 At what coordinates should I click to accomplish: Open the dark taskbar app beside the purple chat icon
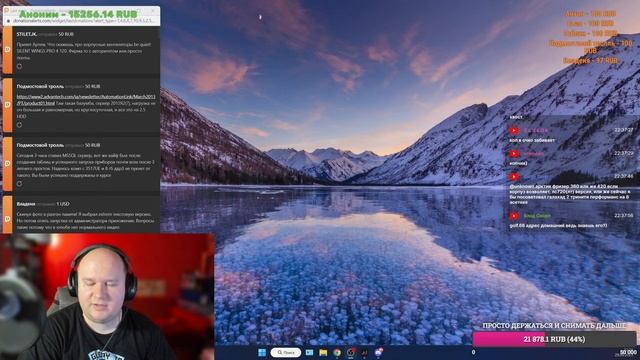[x=365, y=352]
